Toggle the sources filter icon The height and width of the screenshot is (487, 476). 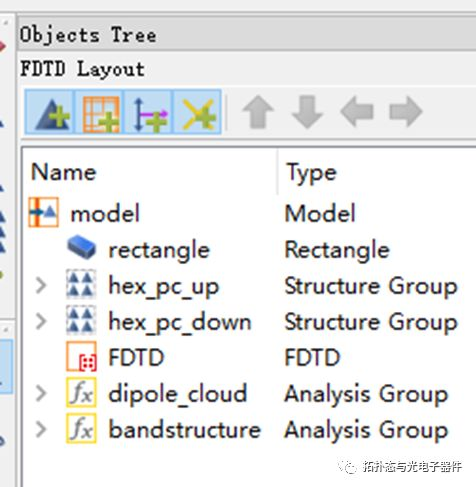[x=149, y=112]
